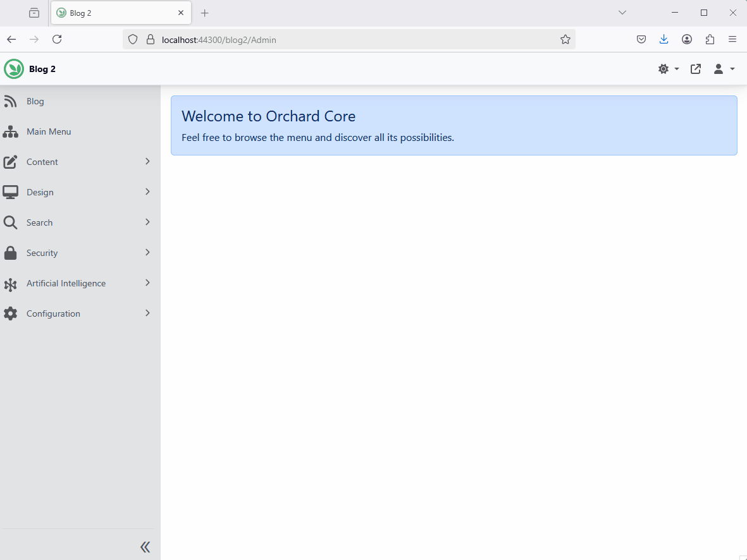
Task: Click the Downloads arrow in the toolbar
Action: pyautogui.click(x=664, y=39)
